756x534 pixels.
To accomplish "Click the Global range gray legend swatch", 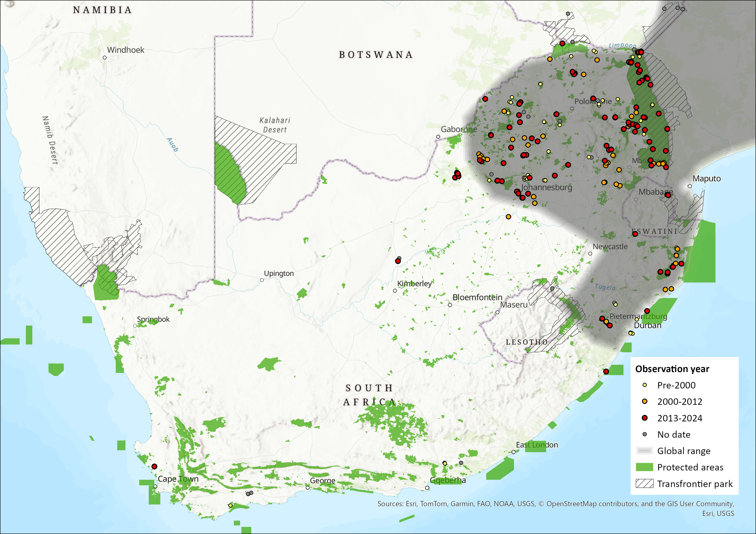I will tap(644, 451).
